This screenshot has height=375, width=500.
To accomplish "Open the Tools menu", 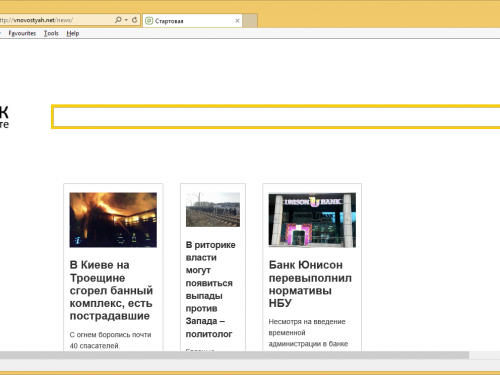I will [x=51, y=33].
